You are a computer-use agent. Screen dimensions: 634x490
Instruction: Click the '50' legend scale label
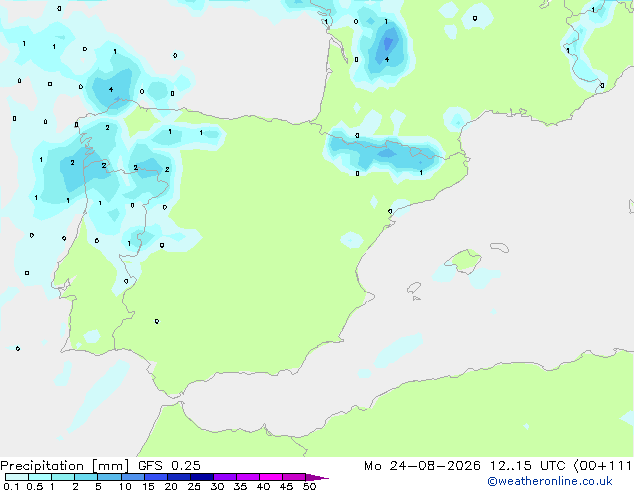click(309, 486)
